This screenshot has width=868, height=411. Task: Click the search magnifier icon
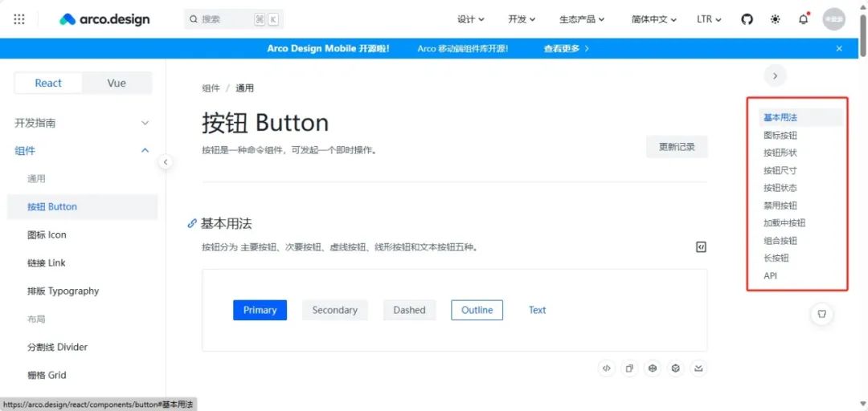click(194, 19)
